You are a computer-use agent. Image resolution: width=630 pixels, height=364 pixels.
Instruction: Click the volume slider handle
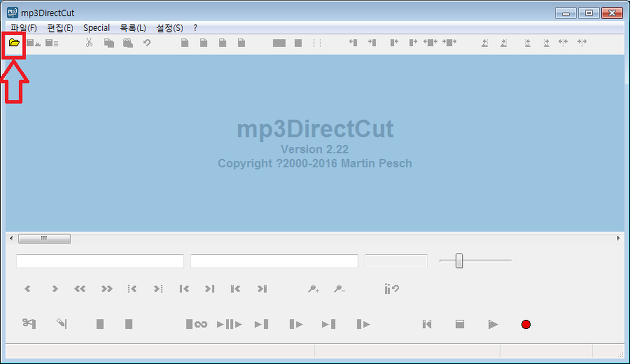click(459, 260)
